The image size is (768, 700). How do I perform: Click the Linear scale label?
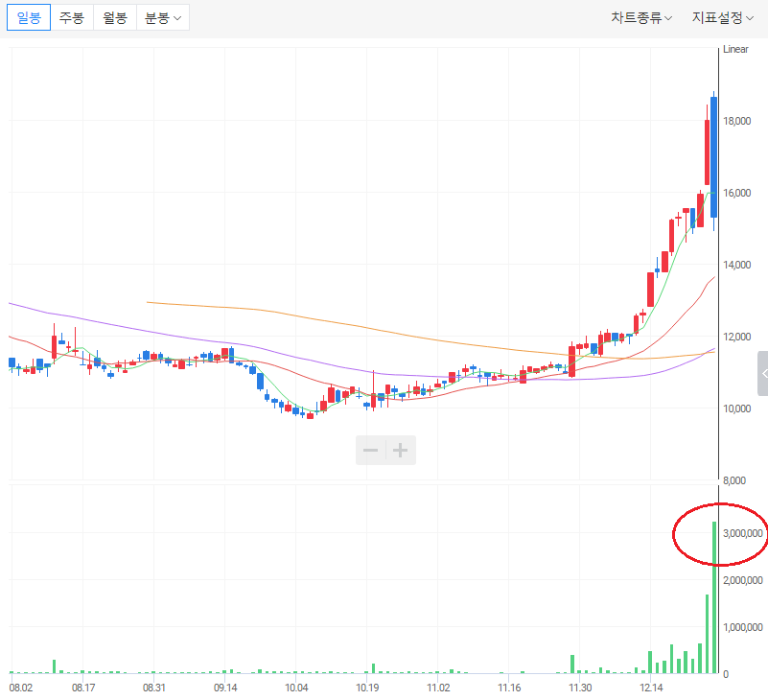(735, 49)
